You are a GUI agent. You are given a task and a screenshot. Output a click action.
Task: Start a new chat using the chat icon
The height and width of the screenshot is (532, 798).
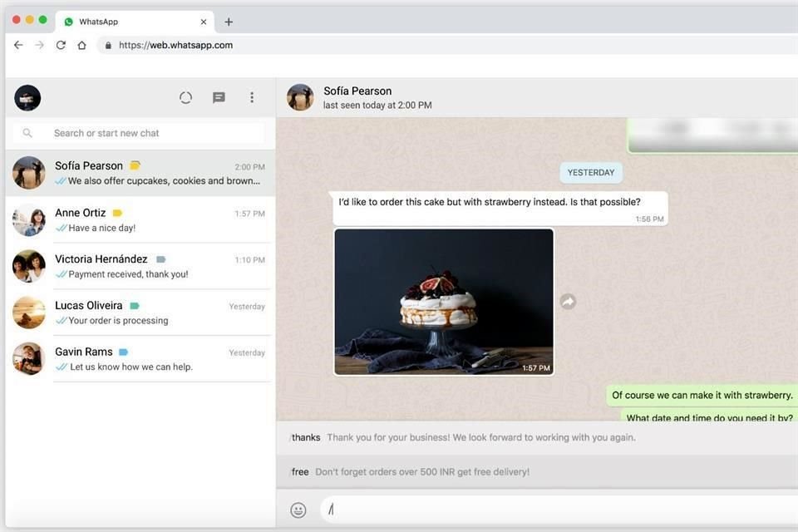coord(219,97)
